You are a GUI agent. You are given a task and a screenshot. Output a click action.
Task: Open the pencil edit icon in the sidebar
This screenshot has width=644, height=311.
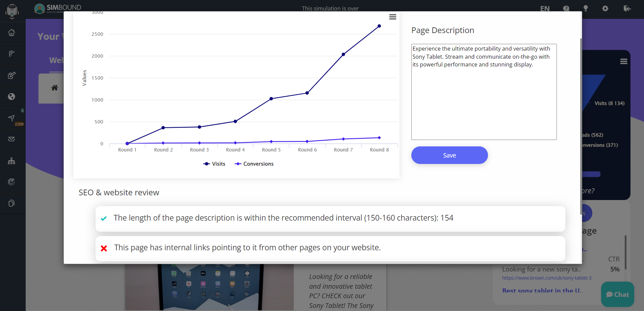point(11,75)
